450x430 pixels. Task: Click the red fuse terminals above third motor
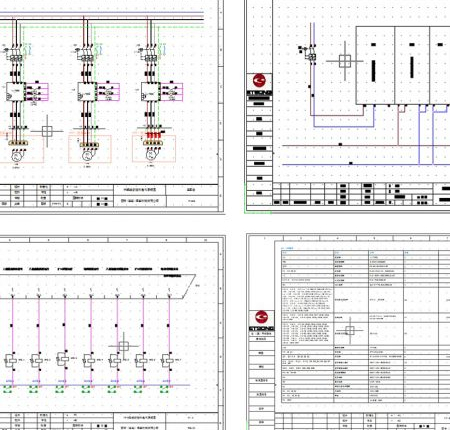coord(154,135)
